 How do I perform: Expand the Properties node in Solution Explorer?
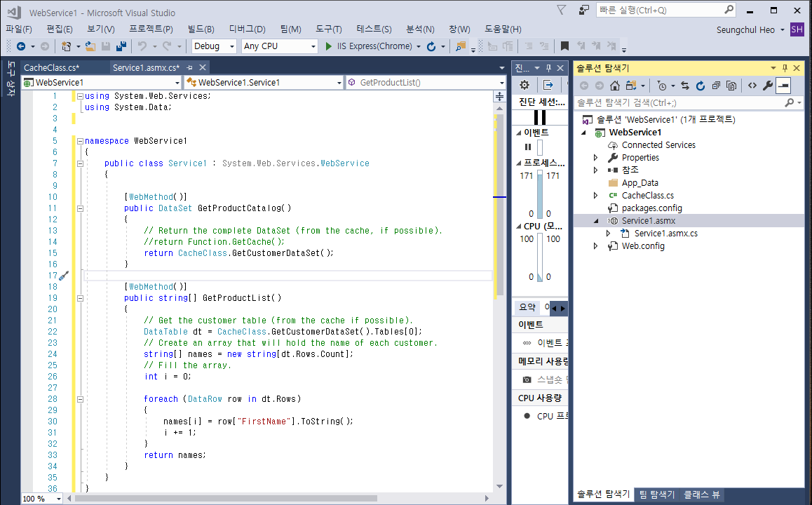[x=596, y=158]
